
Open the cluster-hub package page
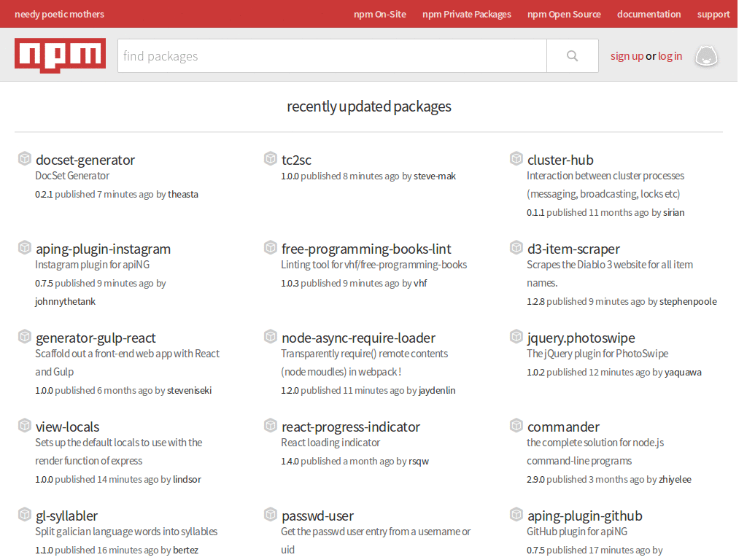click(560, 160)
